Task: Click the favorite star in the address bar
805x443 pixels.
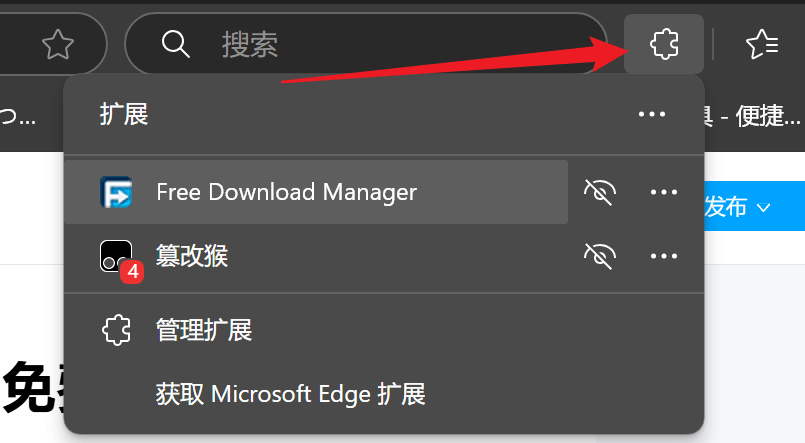Action: [59, 44]
